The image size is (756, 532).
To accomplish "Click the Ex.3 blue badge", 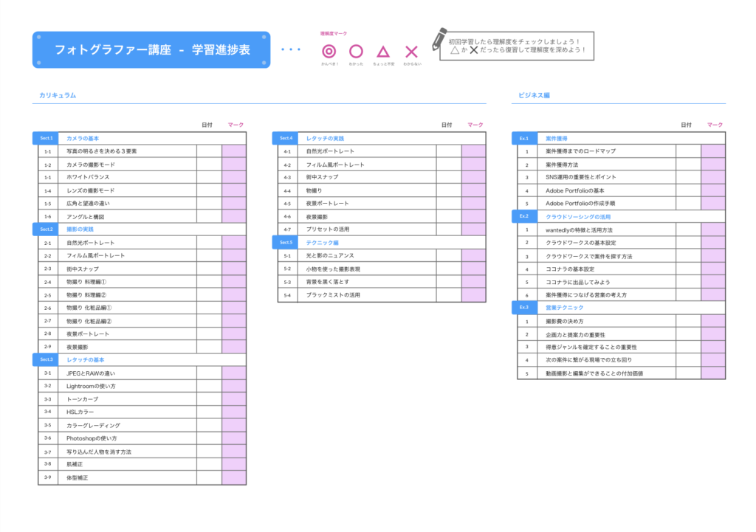I will (x=524, y=308).
